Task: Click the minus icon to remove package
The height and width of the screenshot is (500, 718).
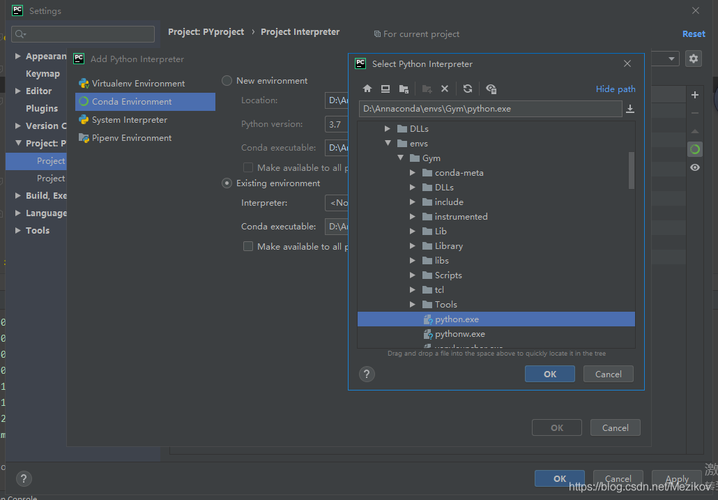Action: click(695, 113)
